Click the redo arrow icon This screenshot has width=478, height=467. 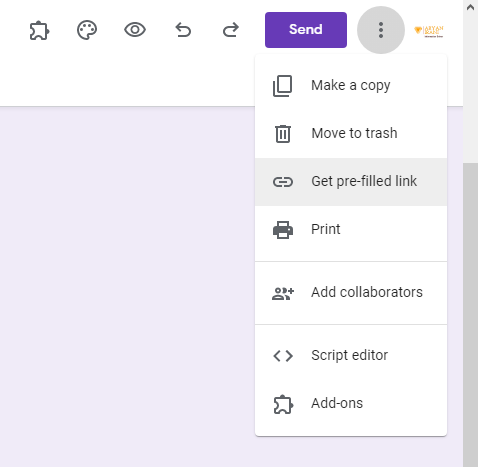tap(231, 30)
